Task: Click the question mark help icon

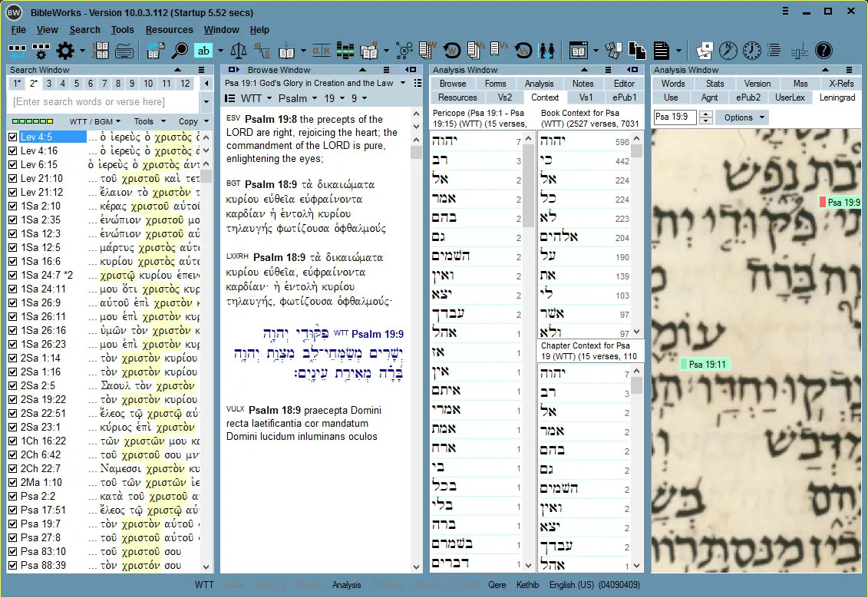Action: click(823, 51)
